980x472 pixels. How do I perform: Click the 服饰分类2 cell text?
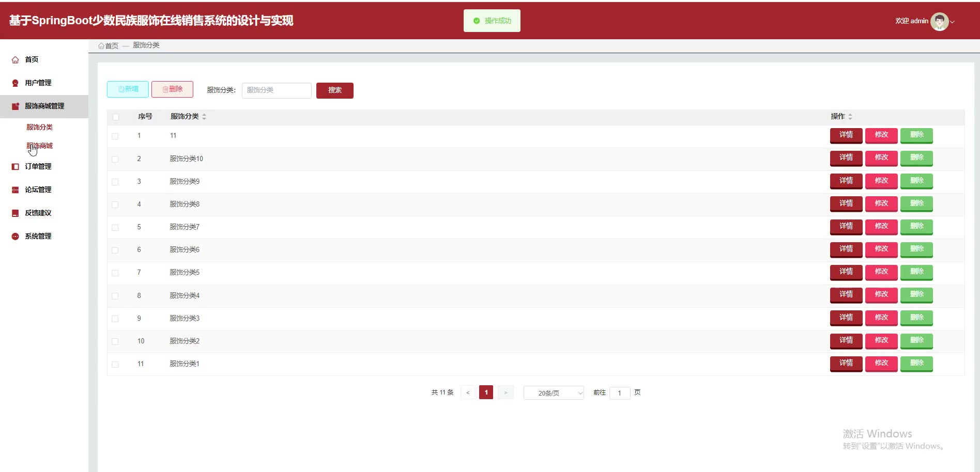(x=185, y=341)
